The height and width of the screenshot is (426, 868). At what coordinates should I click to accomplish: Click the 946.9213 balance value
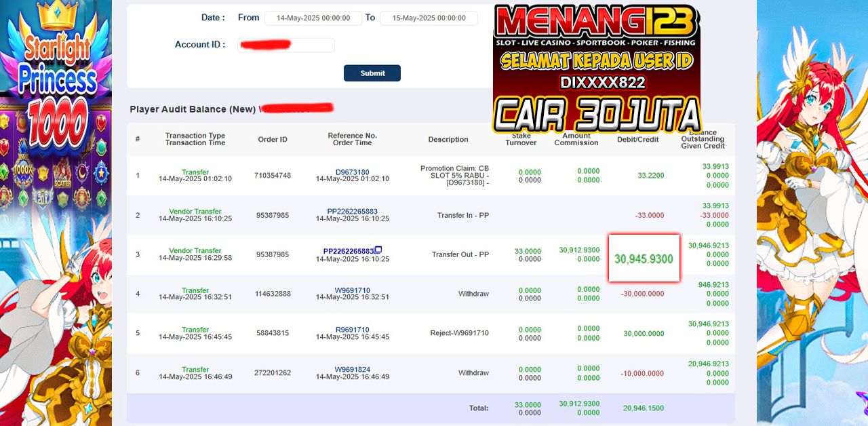(713, 285)
